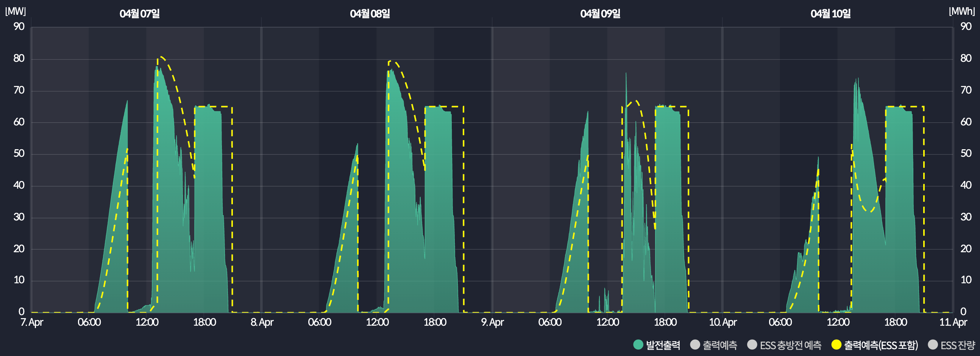Select the 04월 10일 date header

pos(830,14)
